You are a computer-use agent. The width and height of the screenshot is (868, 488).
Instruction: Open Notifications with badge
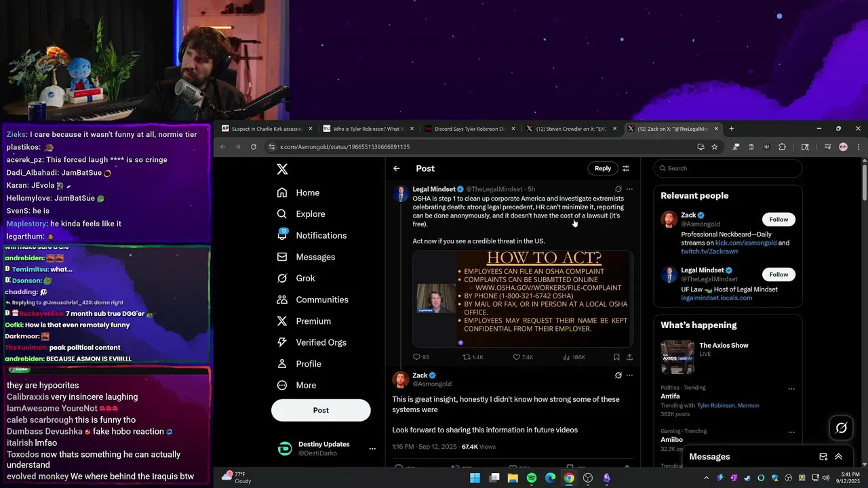click(312, 235)
